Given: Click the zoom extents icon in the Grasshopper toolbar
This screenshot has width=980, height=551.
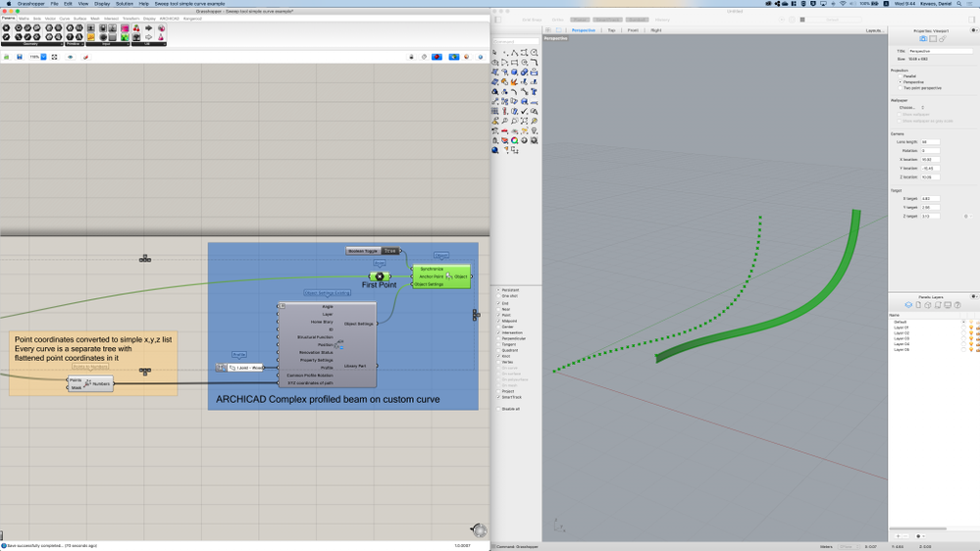Looking at the screenshot, I should pos(54,57).
